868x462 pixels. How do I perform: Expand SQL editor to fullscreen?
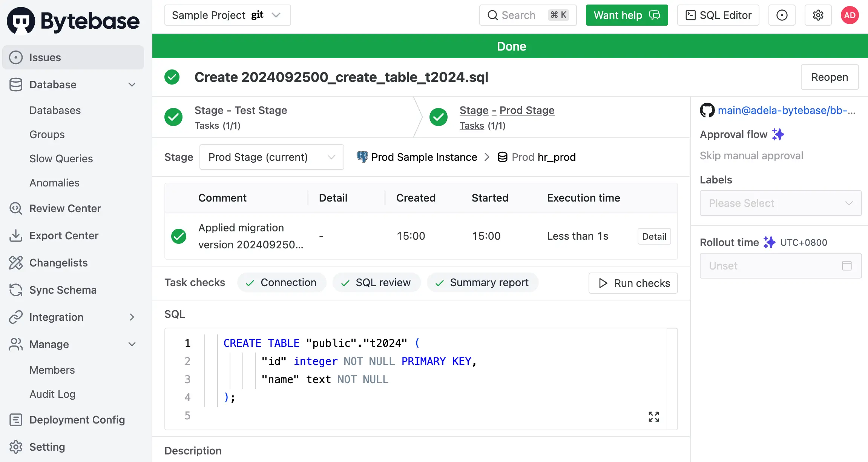coord(654,417)
